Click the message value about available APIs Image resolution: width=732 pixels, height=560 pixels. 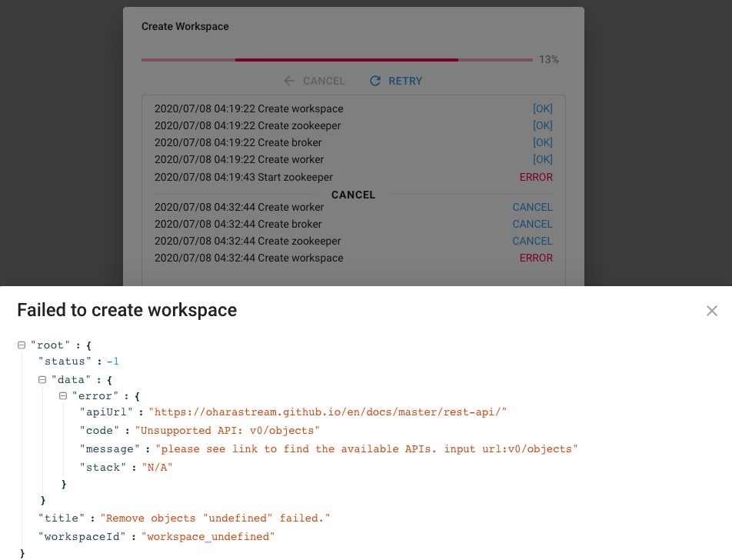[x=367, y=449]
